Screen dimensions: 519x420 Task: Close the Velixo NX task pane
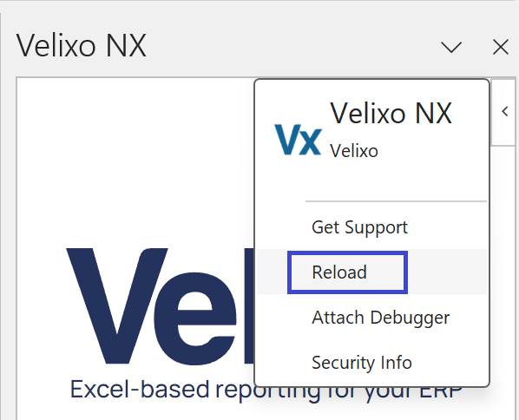pyautogui.click(x=501, y=47)
